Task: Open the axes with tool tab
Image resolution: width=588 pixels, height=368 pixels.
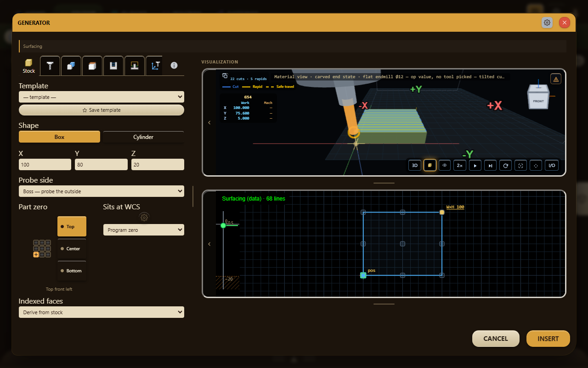Action: [x=155, y=66]
